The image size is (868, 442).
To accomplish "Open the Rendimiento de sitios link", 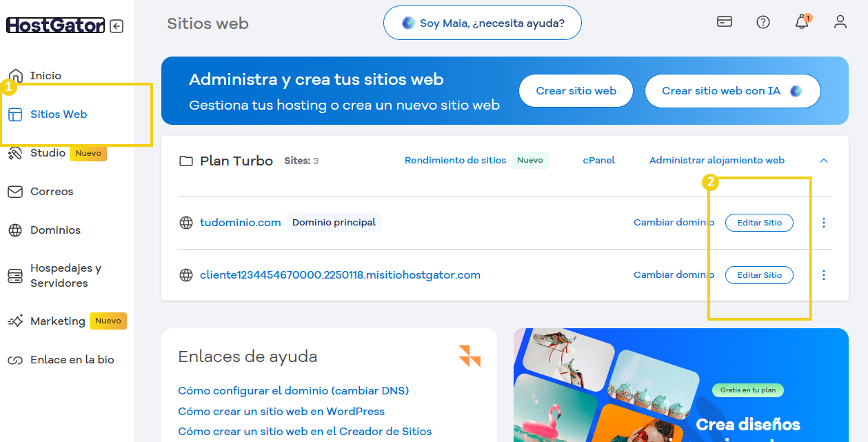I will click(x=455, y=161).
